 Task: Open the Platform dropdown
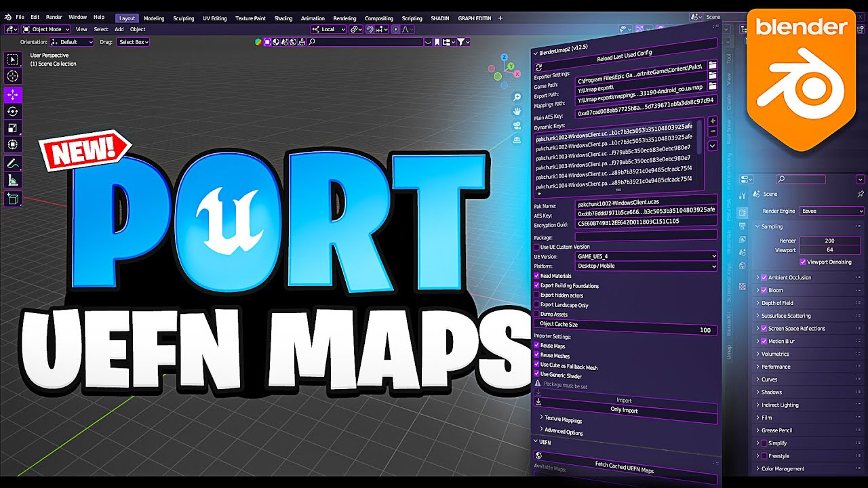pyautogui.click(x=646, y=266)
